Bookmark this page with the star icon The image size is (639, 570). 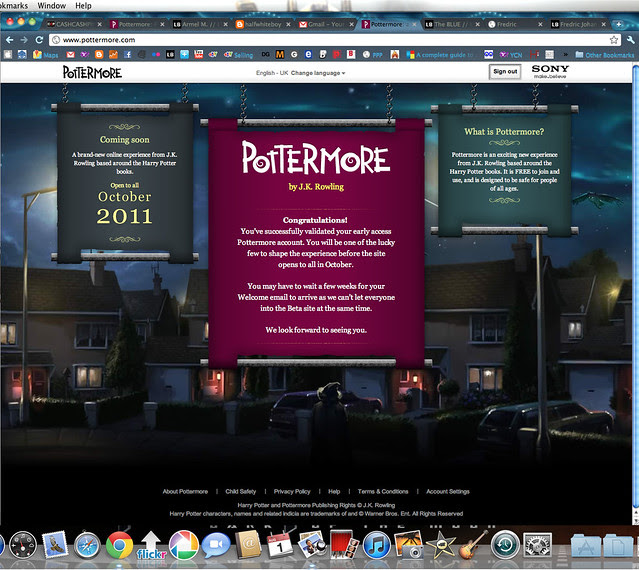coord(614,40)
